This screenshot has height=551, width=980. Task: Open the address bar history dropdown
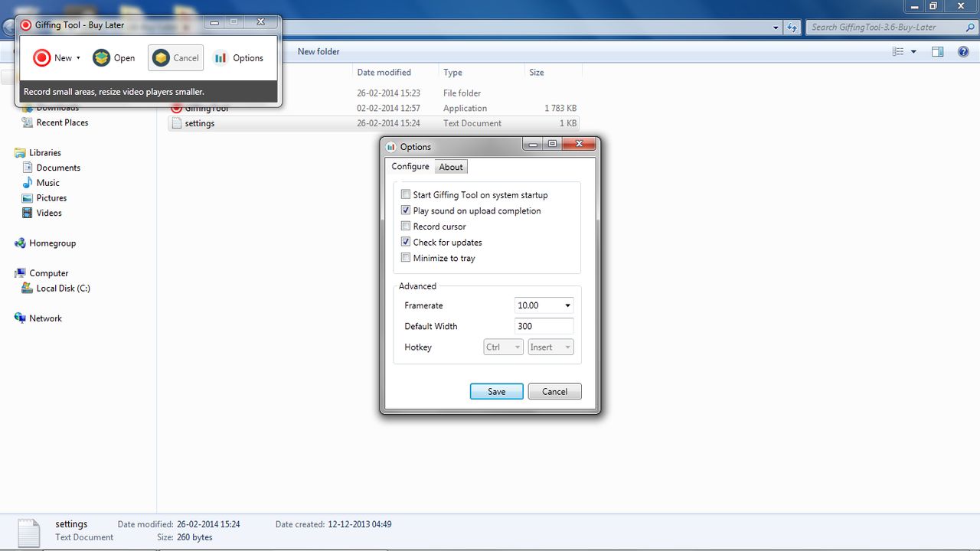[776, 28]
